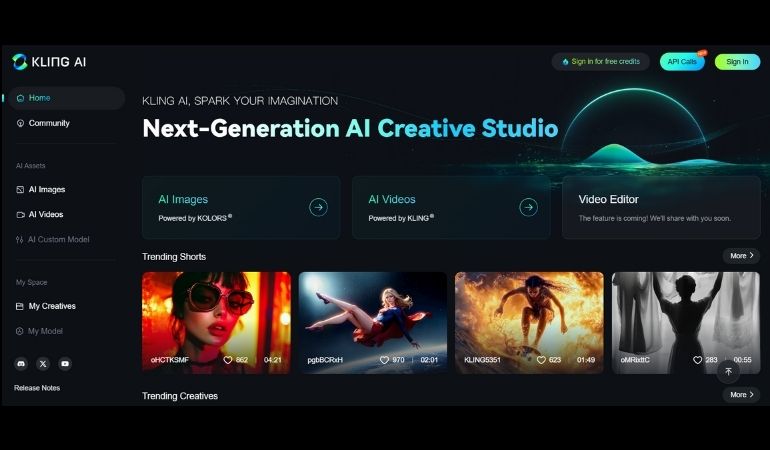Open the oHCTKSMF short thumbnail
Screen dimensions: 770x450
(x=216, y=322)
